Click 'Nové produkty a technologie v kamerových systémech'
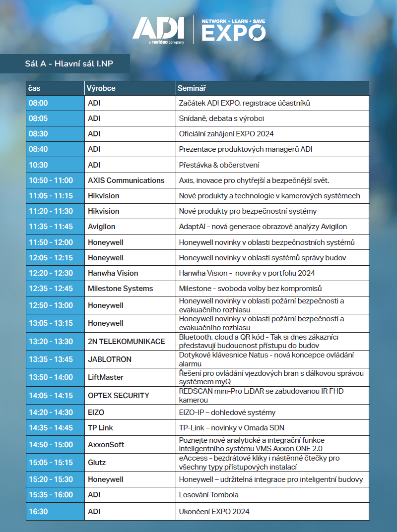The width and height of the screenshot is (397, 532). coord(269,196)
